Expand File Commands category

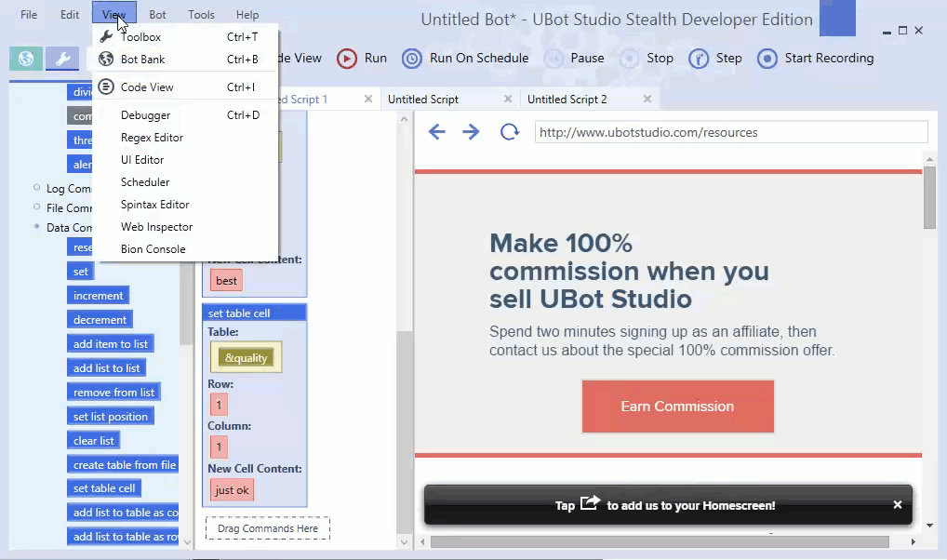[x=37, y=207]
